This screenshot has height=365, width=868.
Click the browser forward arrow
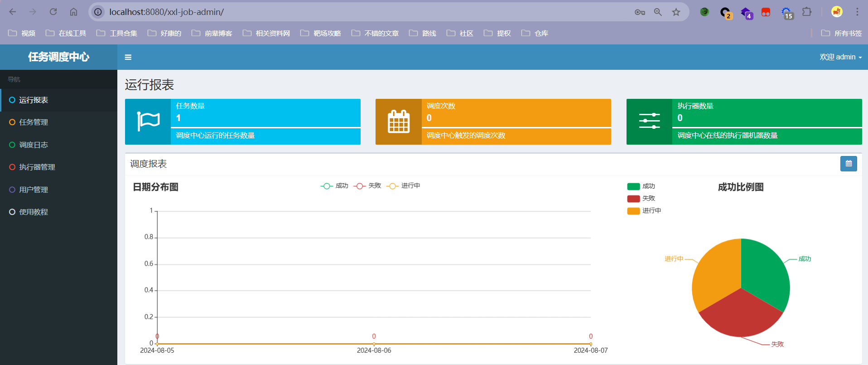33,12
